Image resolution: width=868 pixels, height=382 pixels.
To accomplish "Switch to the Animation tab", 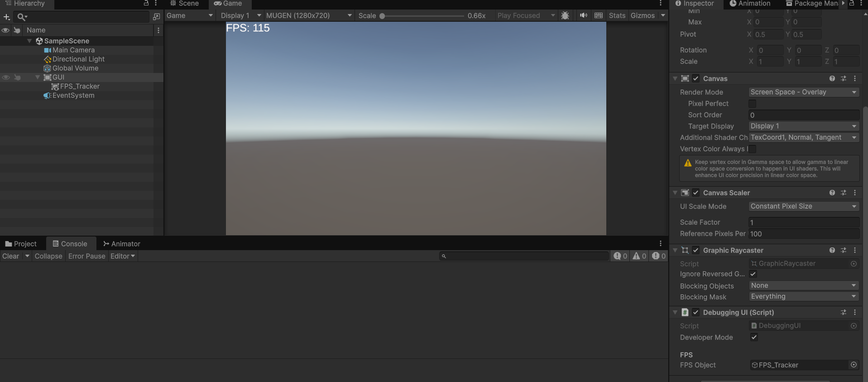I will (x=750, y=4).
